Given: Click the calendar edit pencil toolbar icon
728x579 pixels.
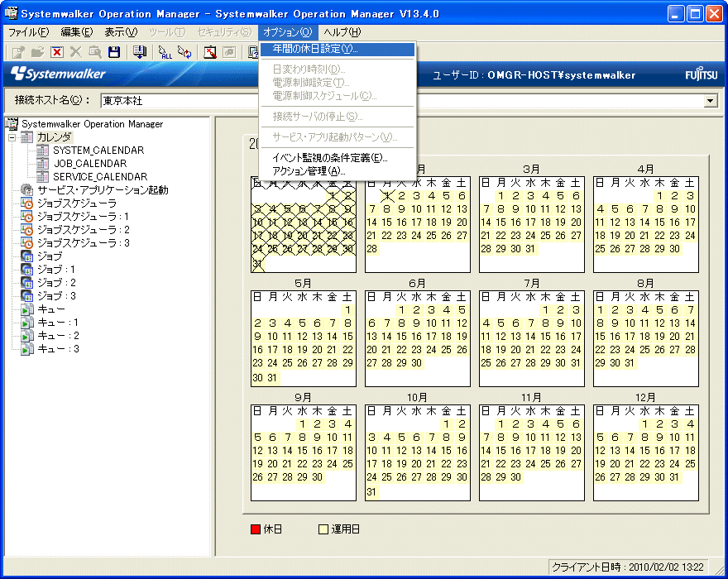Looking at the screenshot, I should 210,52.
